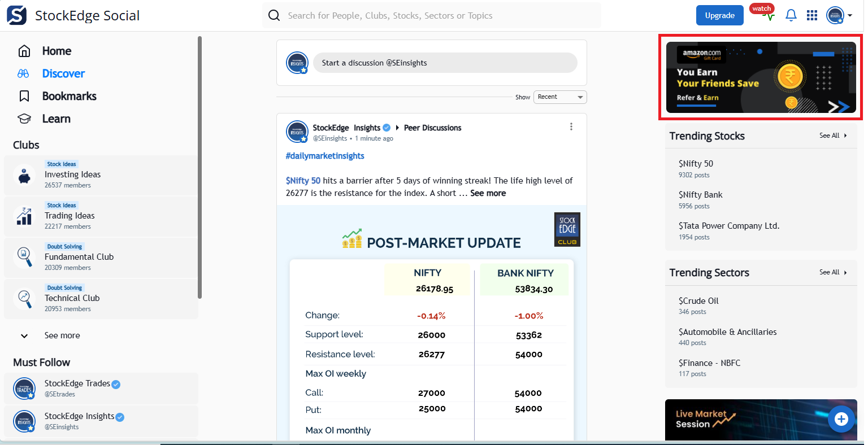Open Bookmarks from the sidebar
The height and width of the screenshot is (445, 868).
click(x=68, y=96)
